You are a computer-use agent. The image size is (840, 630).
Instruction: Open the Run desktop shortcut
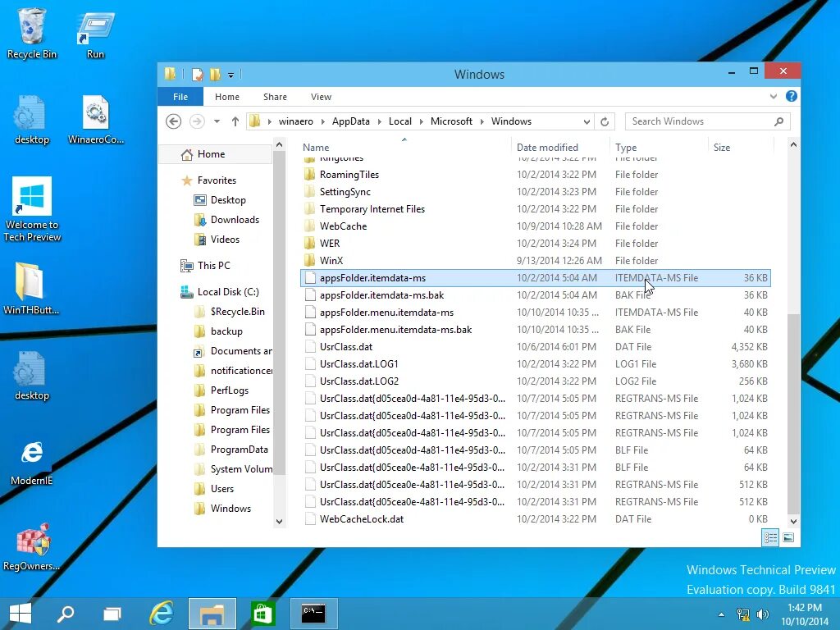(95, 34)
